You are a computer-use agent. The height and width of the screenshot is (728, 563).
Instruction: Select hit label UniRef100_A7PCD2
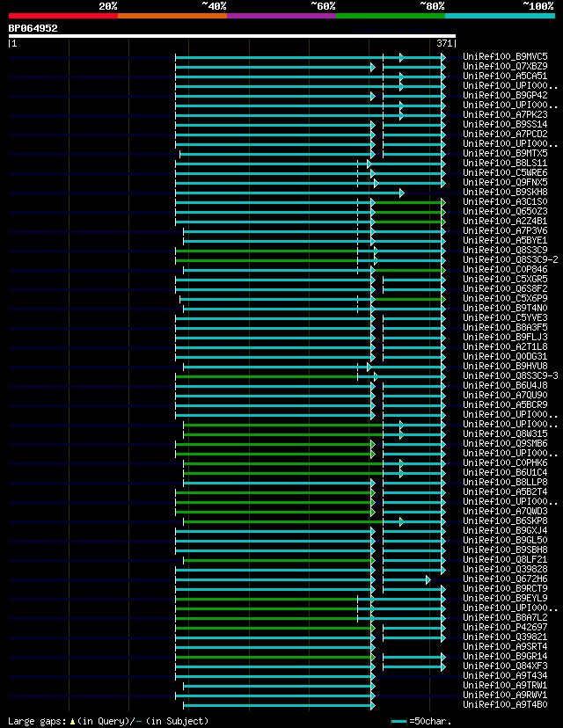pyautogui.click(x=506, y=135)
